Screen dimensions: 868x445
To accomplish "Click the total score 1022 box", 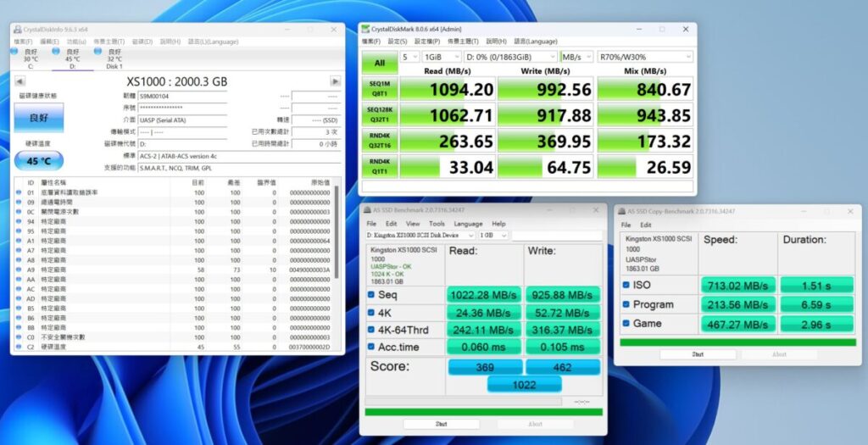I will tap(524, 384).
